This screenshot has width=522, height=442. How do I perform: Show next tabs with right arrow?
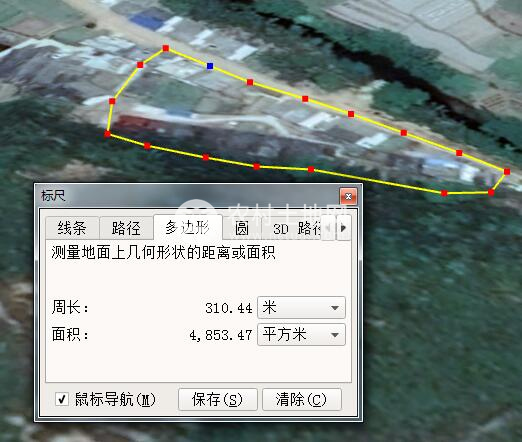(x=344, y=228)
